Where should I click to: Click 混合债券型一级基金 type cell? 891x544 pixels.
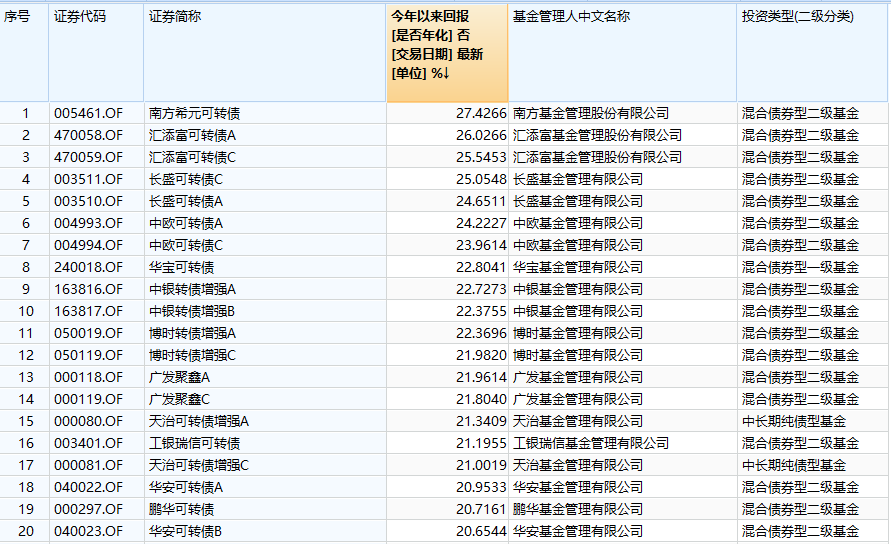point(800,267)
